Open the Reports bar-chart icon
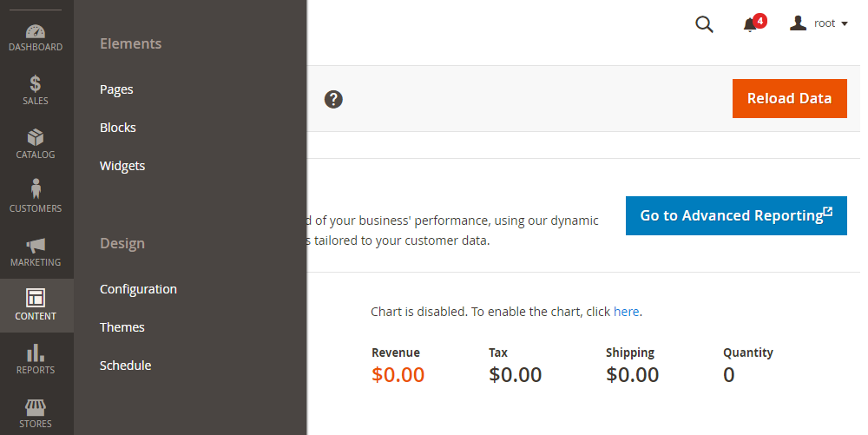 click(36, 359)
